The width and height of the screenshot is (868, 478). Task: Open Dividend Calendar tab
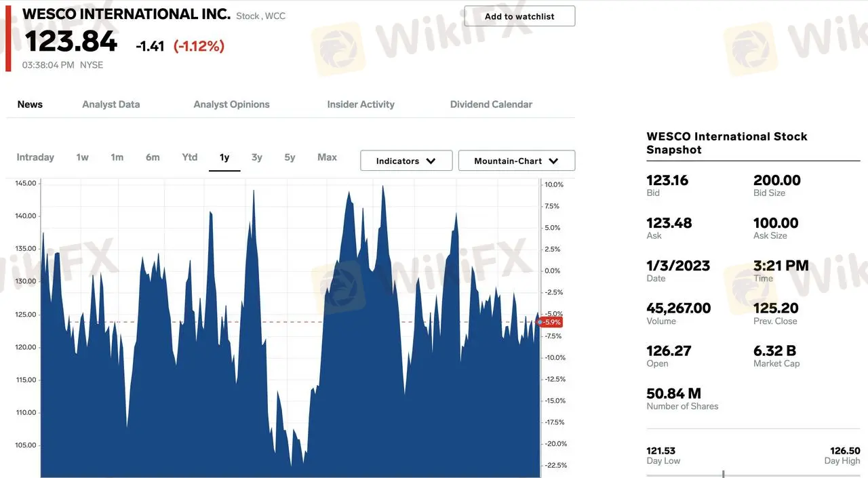click(x=491, y=104)
